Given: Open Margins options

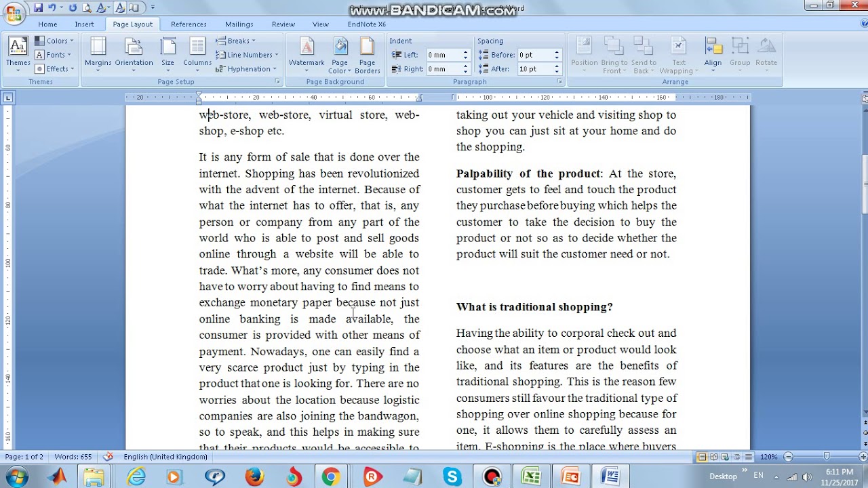Looking at the screenshot, I should pyautogui.click(x=98, y=54).
